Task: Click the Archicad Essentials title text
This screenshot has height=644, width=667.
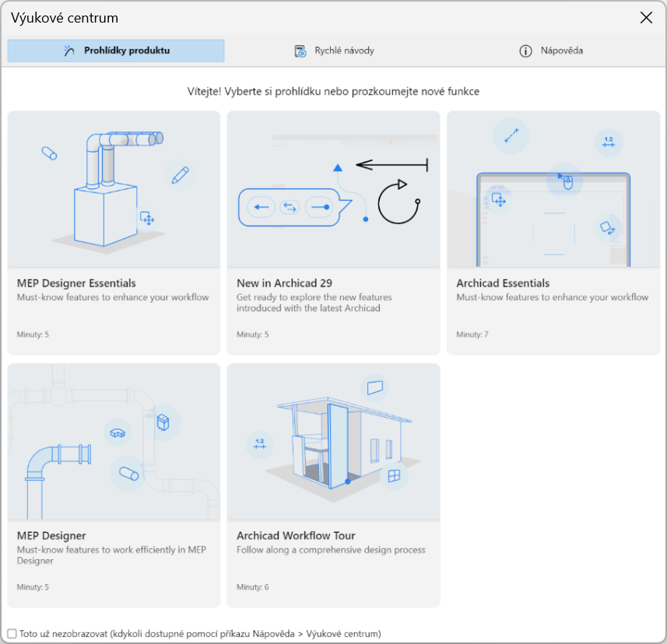Action: tap(503, 283)
